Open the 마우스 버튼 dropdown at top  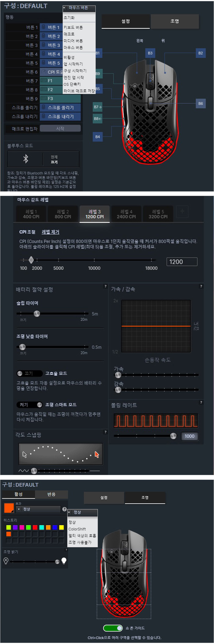(x=79, y=8)
